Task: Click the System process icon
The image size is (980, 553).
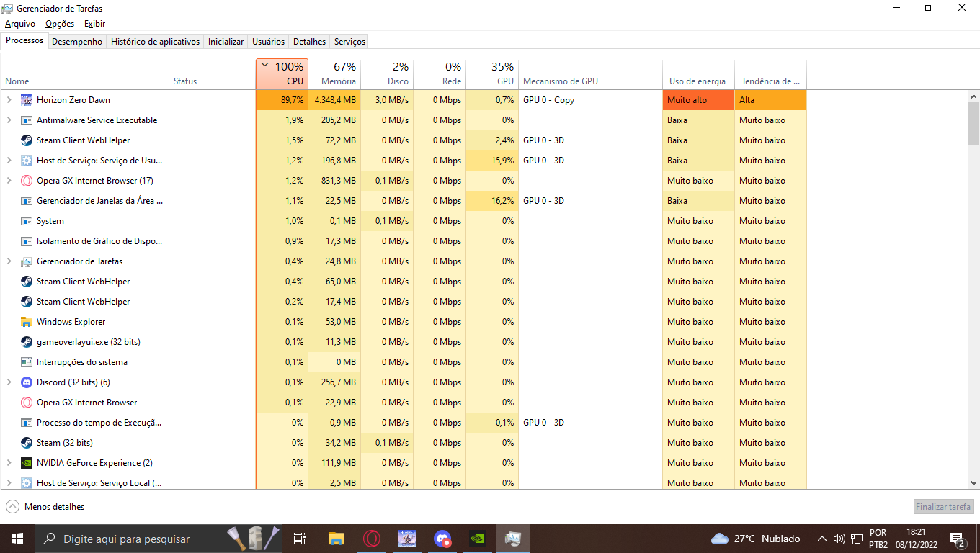Action: (x=27, y=221)
